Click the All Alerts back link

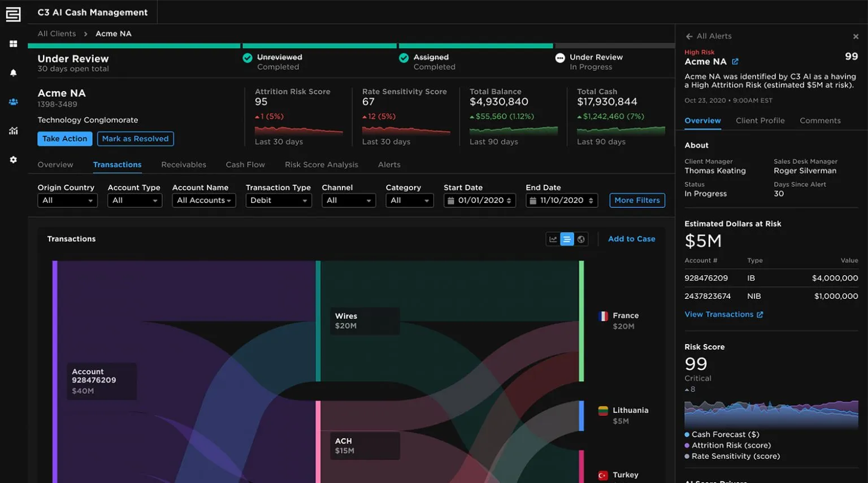pyautogui.click(x=714, y=36)
